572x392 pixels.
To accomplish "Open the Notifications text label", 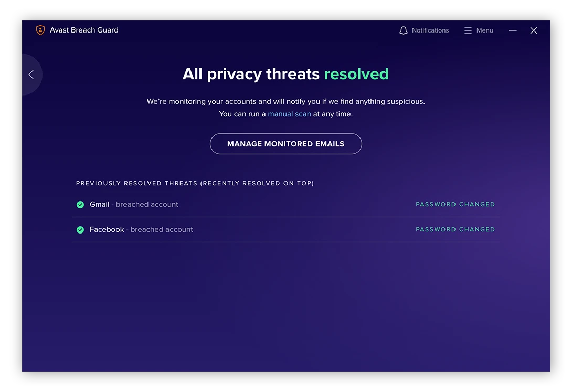I will (430, 30).
